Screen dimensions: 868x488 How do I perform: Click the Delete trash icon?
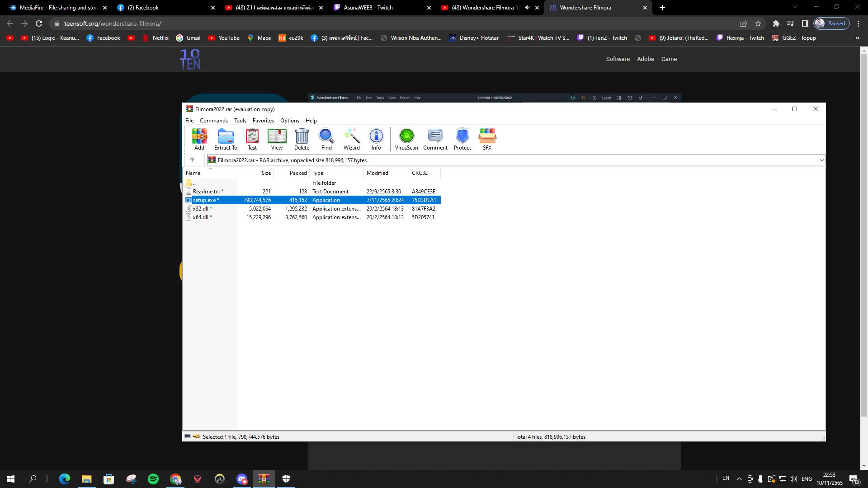point(302,139)
